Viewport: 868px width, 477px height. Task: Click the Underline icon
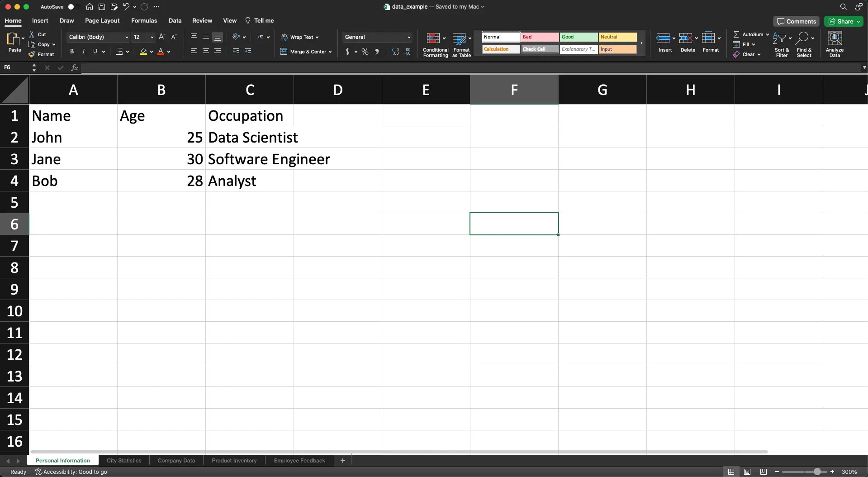coord(95,51)
